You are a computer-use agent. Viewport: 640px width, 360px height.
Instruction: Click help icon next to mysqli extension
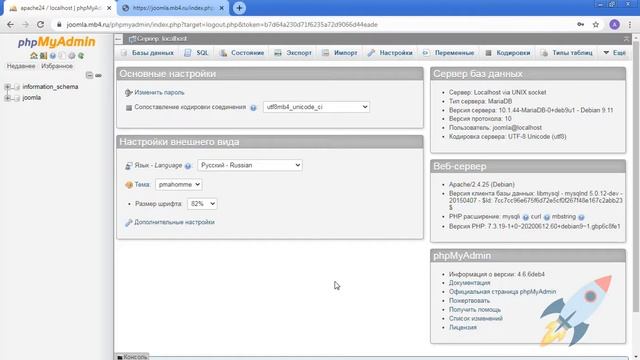tap(525, 217)
